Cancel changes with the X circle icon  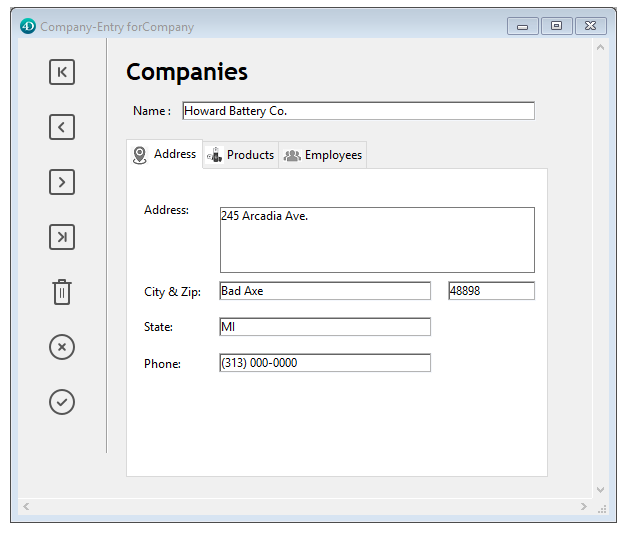pos(62,347)
